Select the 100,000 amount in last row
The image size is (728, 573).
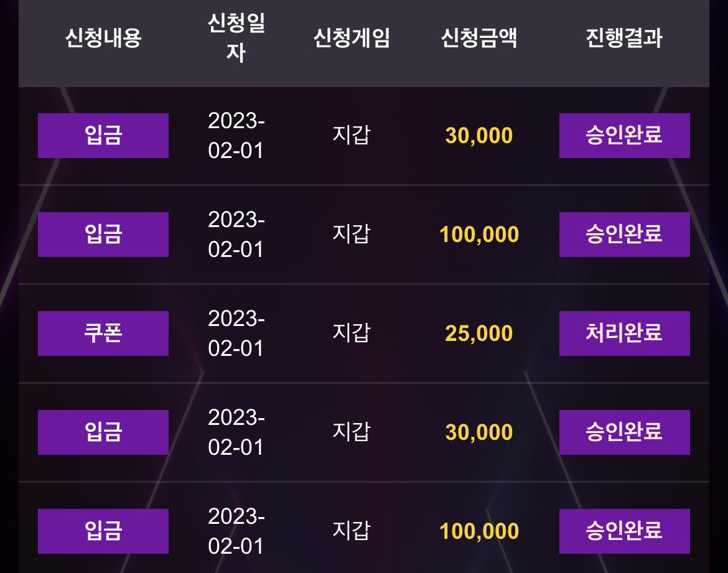478,531
